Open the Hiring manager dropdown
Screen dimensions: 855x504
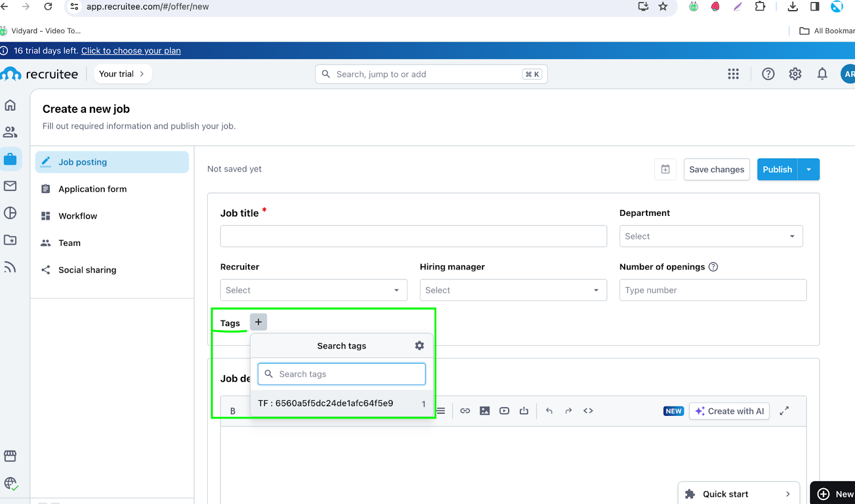[x=513, y=290]
